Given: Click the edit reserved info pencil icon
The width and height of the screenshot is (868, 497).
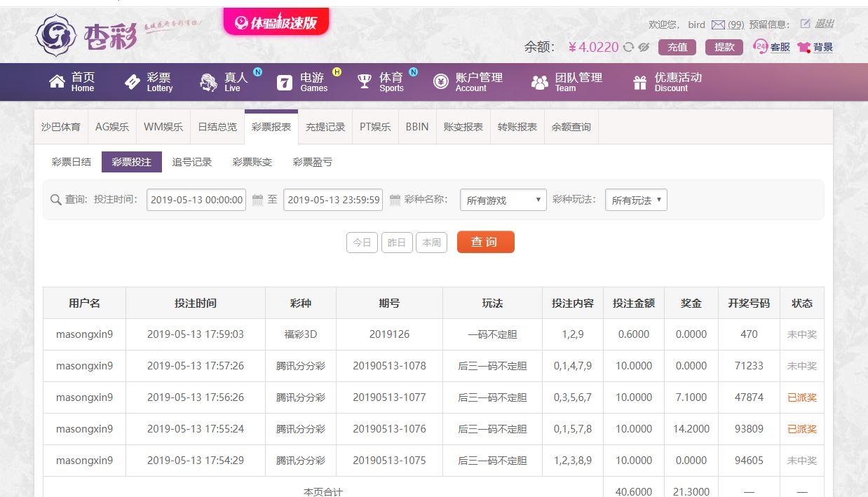Looking at the screenshot, I should pos(805,24).
